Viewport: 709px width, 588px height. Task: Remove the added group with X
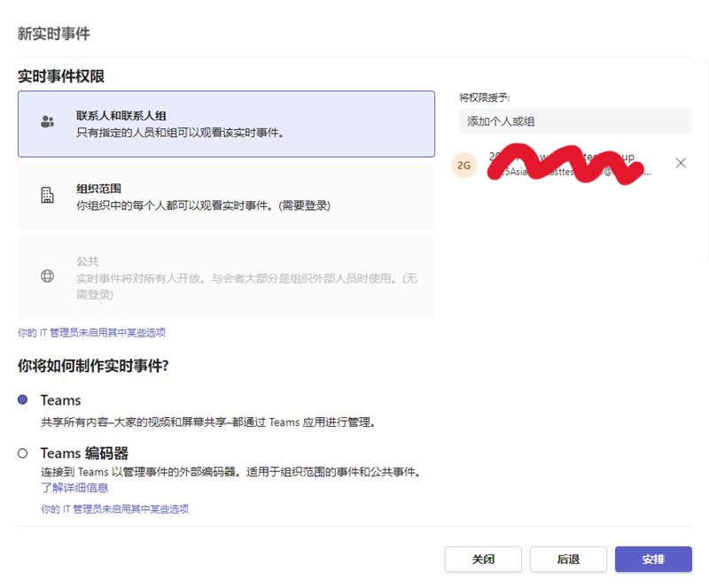(681, 163)
